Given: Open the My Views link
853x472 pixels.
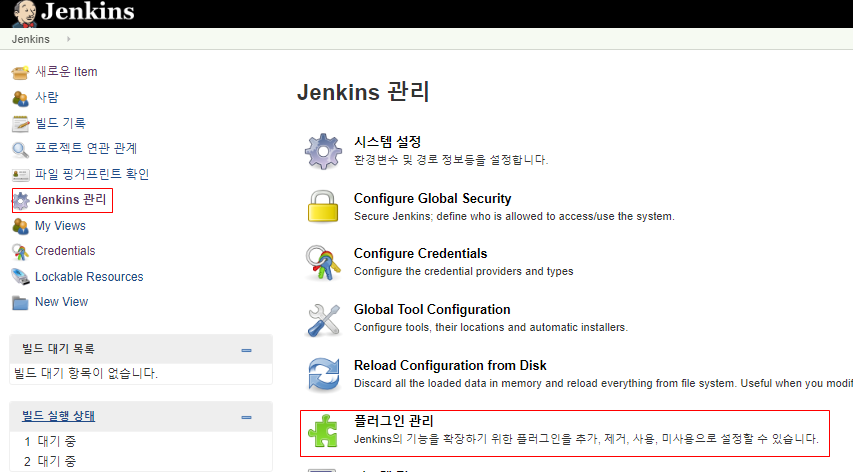Looking at the screenshot, I should pos(60,226).
